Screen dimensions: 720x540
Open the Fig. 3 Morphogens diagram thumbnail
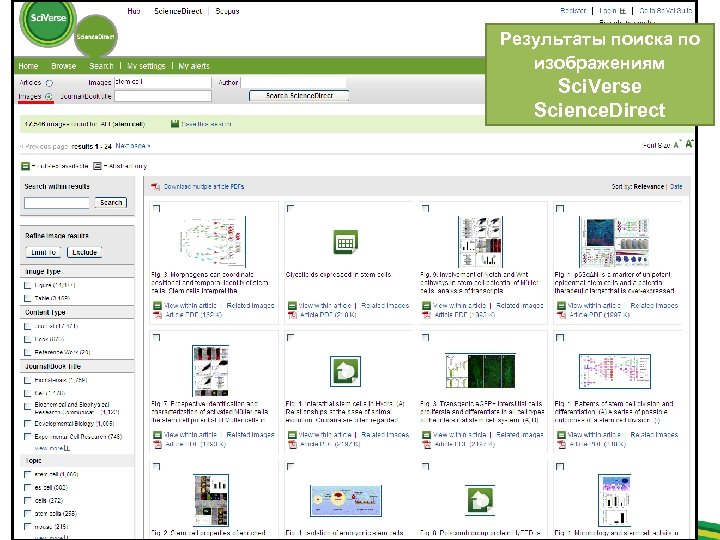point(213,242)
